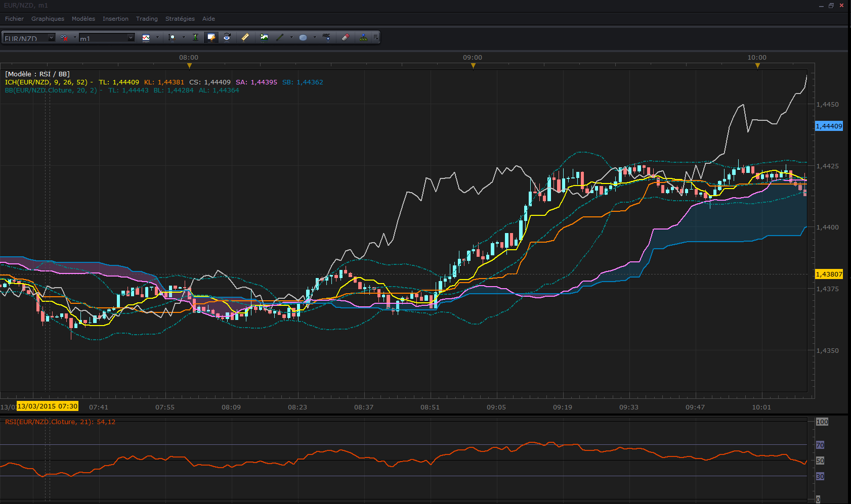The height and width of the screenshot is (504, 851).
Task: Open the Insertion menu
Action: coord(116,19)
